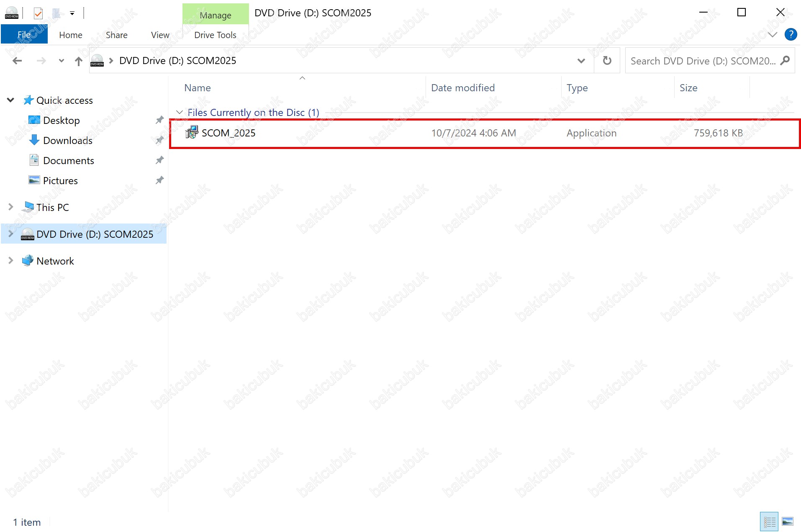Viewport: 801px width, 532px height.
Task: Sort by the Size column header
Action: pos(711,88)
